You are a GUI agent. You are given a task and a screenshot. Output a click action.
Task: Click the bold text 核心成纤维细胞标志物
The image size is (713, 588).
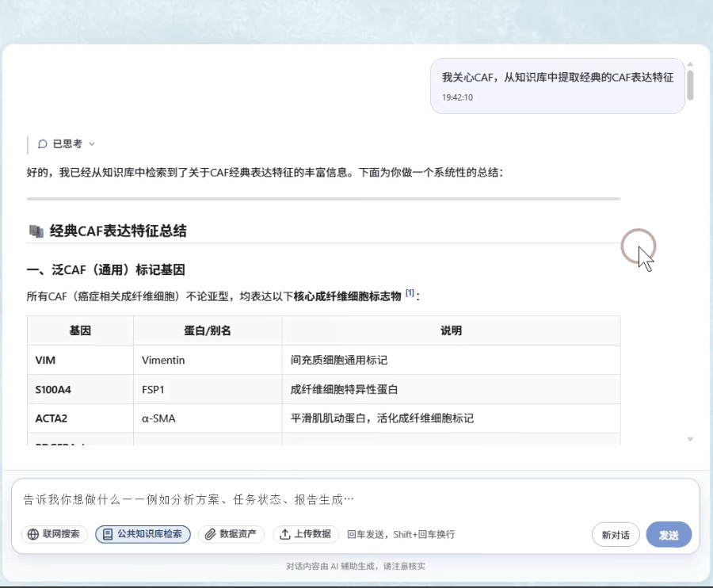[348, 296]
